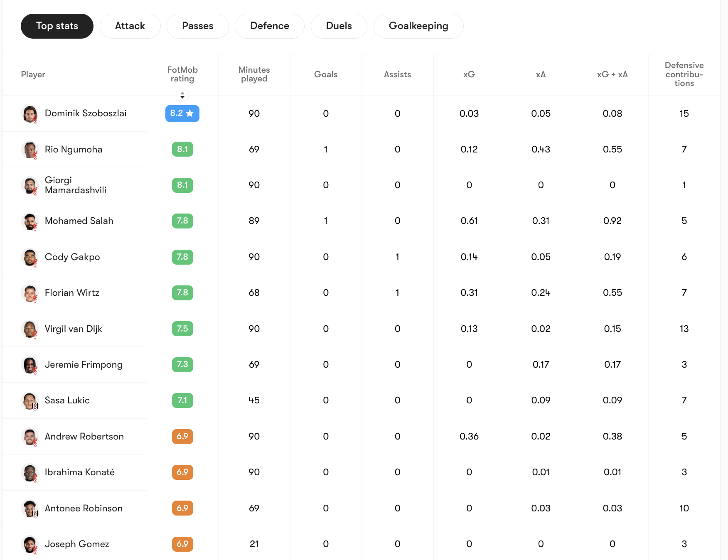Toggle FotMob rating sort arrows
728x560 pixels.
[x=182, y=96]
